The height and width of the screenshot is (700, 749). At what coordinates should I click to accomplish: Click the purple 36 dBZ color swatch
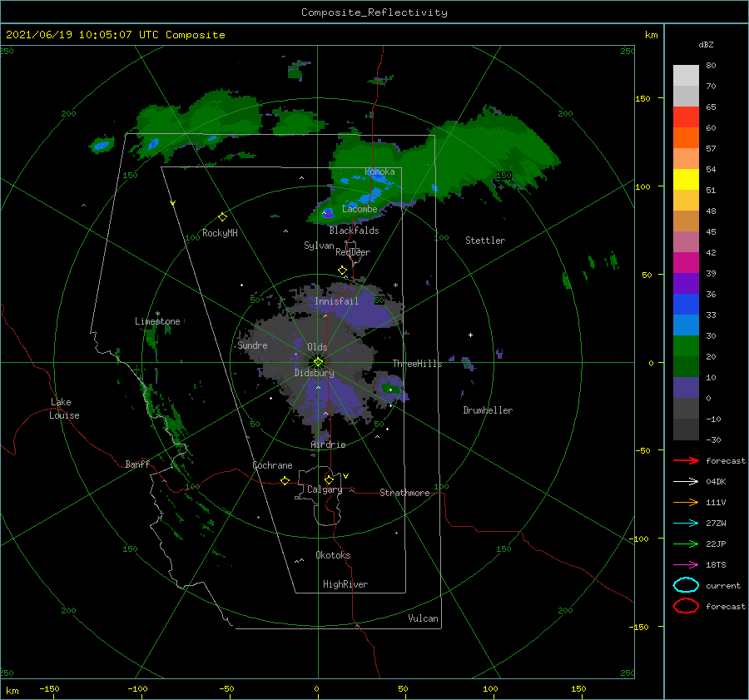(x=686, y=283)
